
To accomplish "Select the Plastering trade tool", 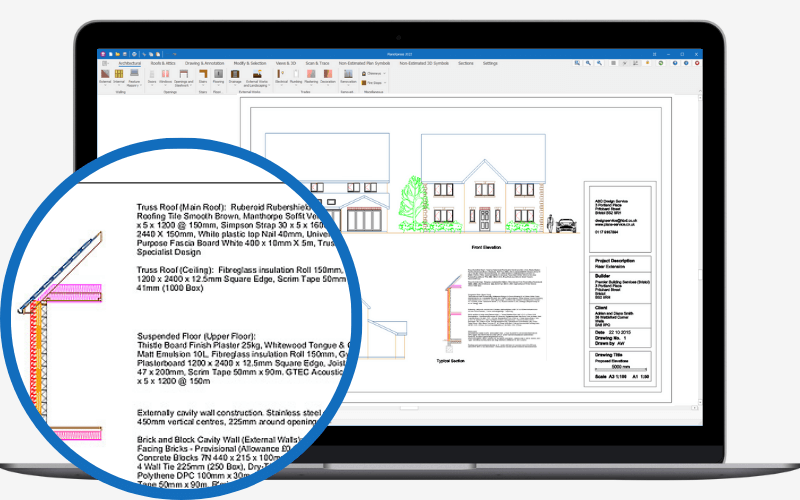I will point(311,76).
